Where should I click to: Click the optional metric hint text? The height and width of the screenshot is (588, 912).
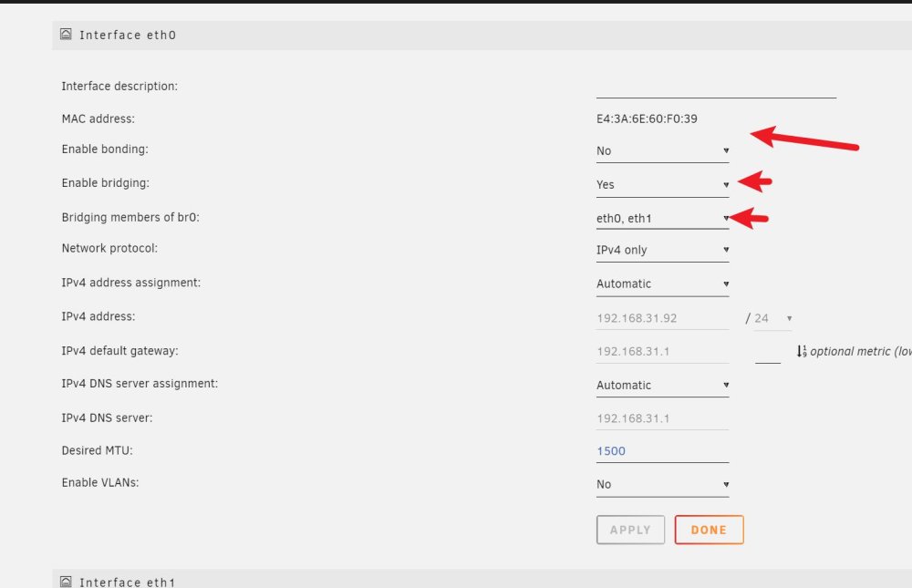[x=861, y=351]
